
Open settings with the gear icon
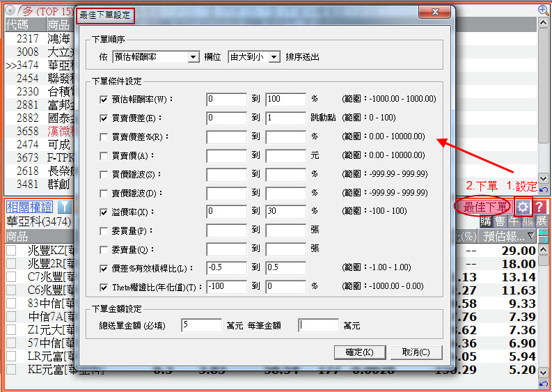click(x=523, y=206)
